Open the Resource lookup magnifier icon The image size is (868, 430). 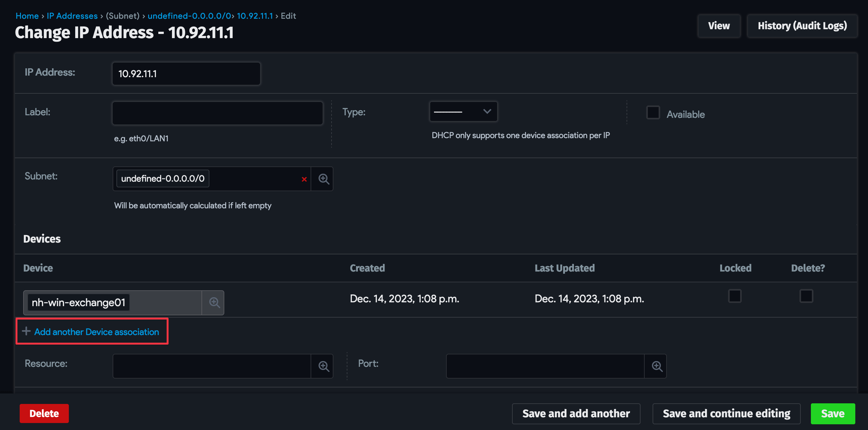[323, 366]
